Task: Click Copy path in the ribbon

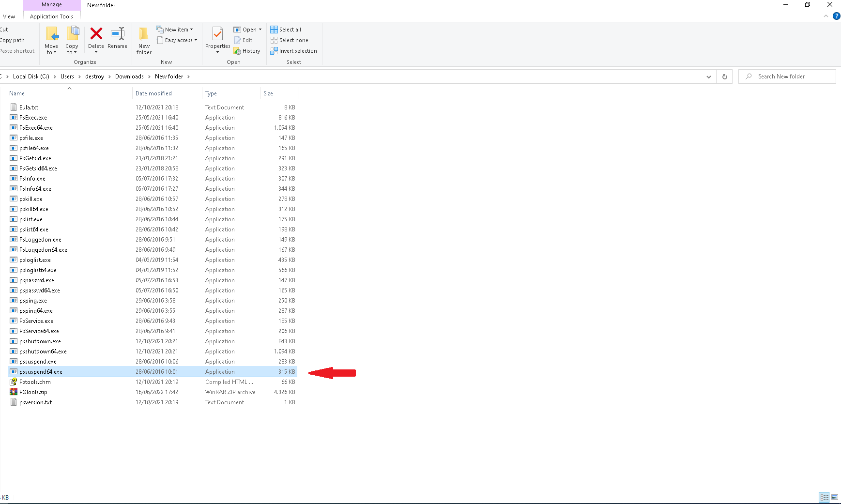Action: (x=13, y=40)
